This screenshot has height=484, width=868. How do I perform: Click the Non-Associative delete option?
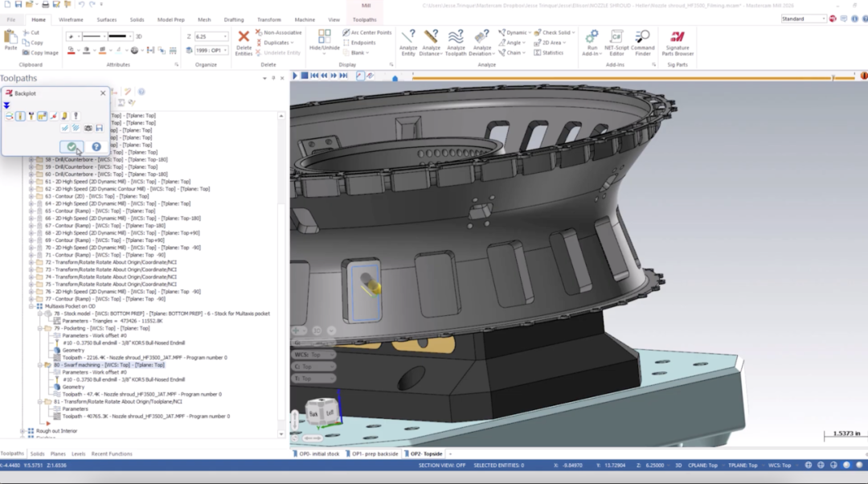tap(278, 33)
